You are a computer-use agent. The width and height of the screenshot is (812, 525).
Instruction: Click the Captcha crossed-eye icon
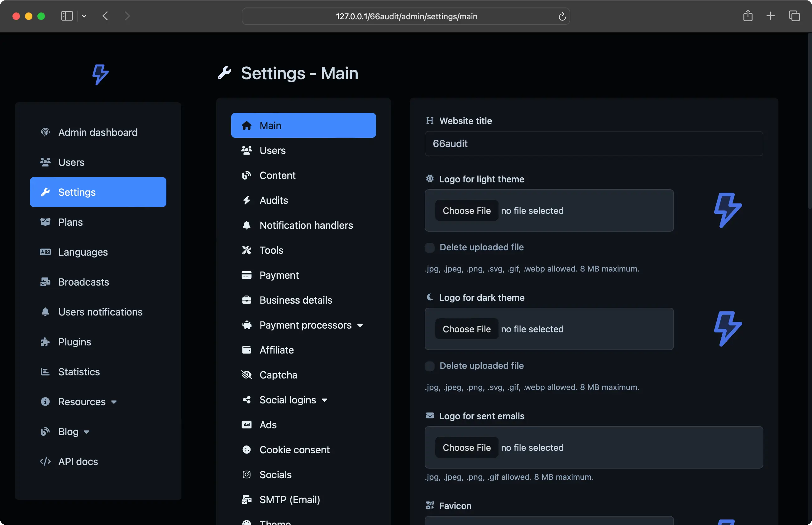point(246,375)
